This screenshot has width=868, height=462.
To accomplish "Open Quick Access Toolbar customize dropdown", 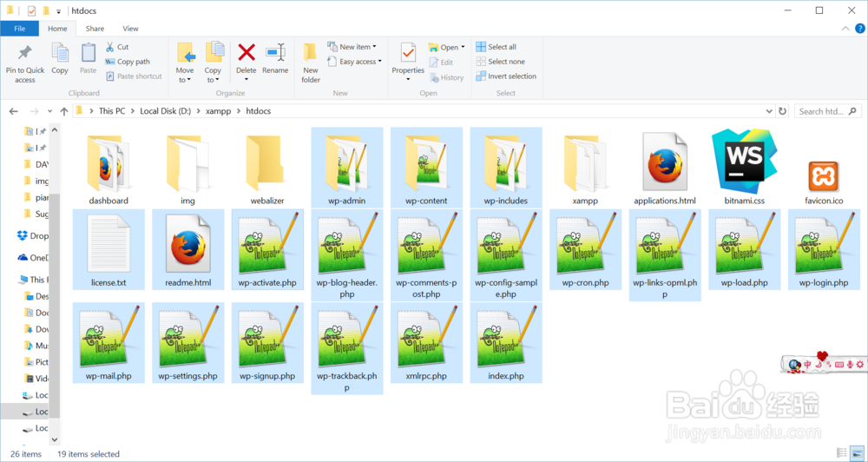I will [x=58, y=11].
